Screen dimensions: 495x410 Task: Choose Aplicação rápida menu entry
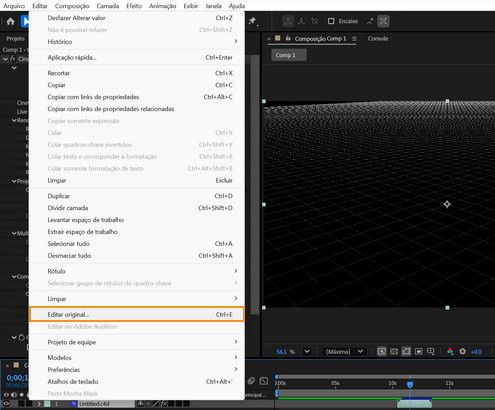(x=137, y=57)
